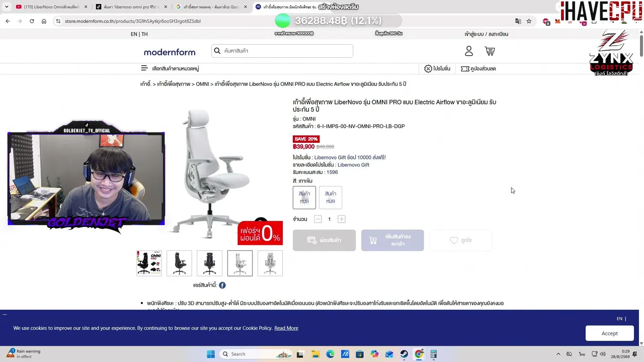Toggle the input language indicator in tray

(582, 354)
